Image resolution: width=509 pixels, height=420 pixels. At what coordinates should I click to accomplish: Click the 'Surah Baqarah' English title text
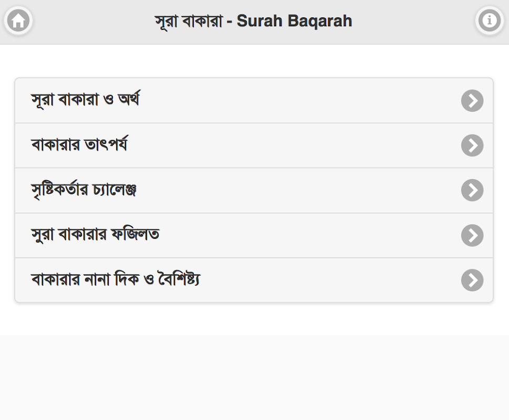tap(294, 21)
